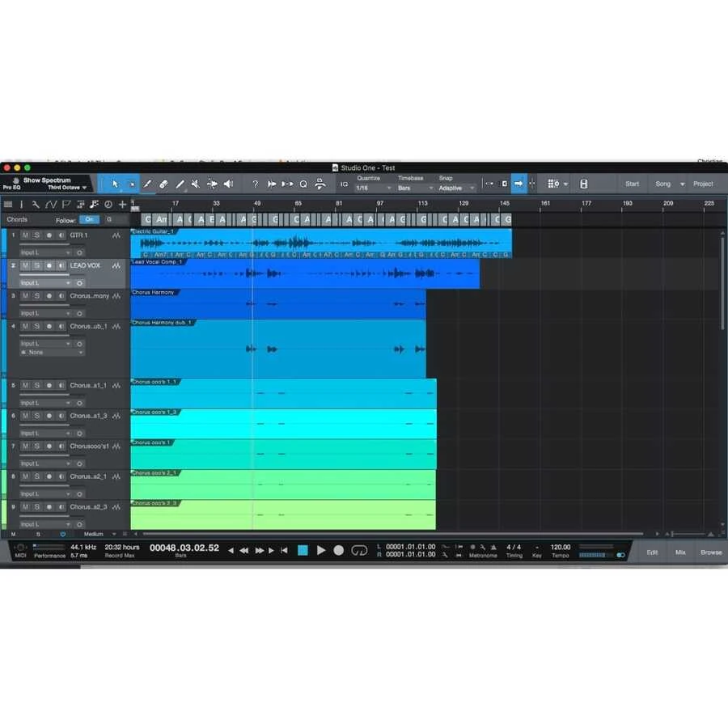Toggle chord Follow On button
The width and height of the screenshot is (728, 728).
[x=89, y=220]
